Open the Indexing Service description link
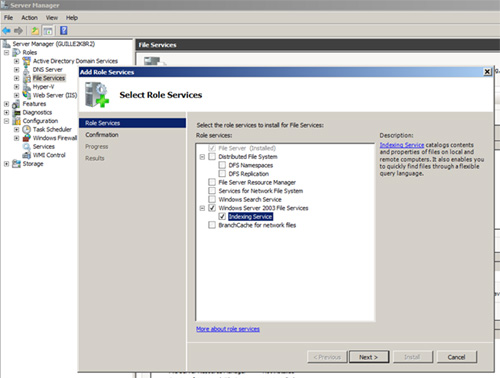The height and width of the screenshot is (378, 500). (x=402, y=145)
